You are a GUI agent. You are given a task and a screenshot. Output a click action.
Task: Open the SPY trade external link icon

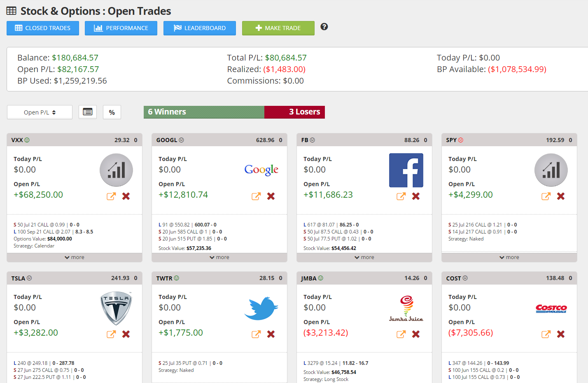click(546, 196)
